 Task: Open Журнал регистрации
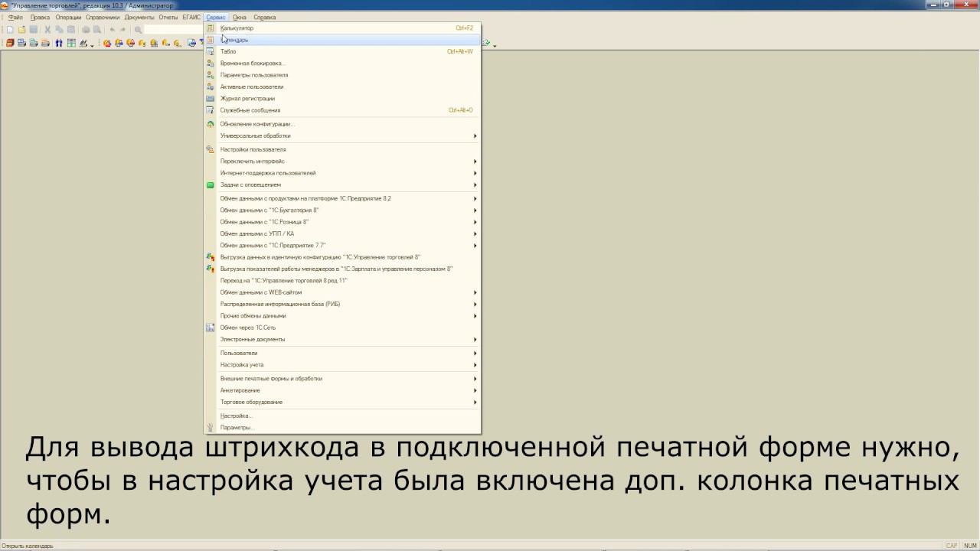pyautogui.click(x=342, y=99)
